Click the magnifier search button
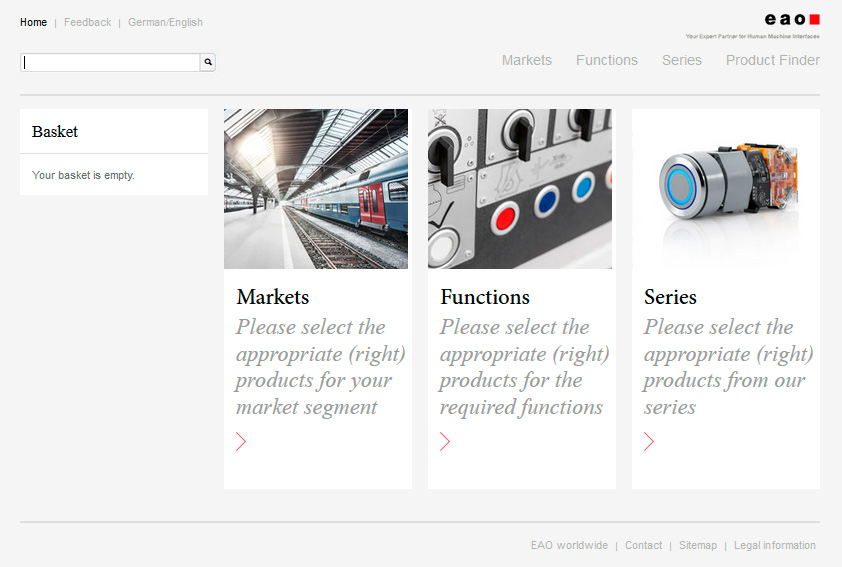 (208, 62)
